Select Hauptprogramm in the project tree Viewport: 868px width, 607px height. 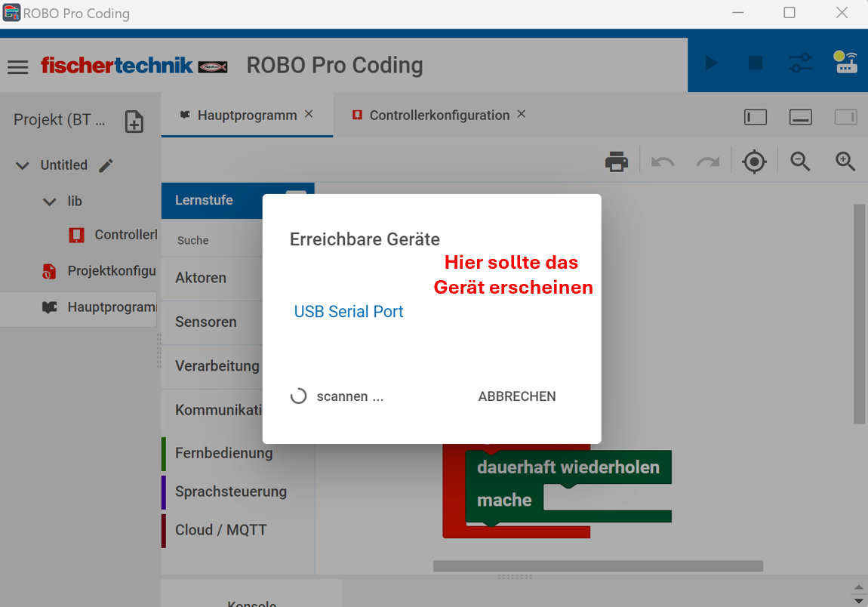click(78, 307)
